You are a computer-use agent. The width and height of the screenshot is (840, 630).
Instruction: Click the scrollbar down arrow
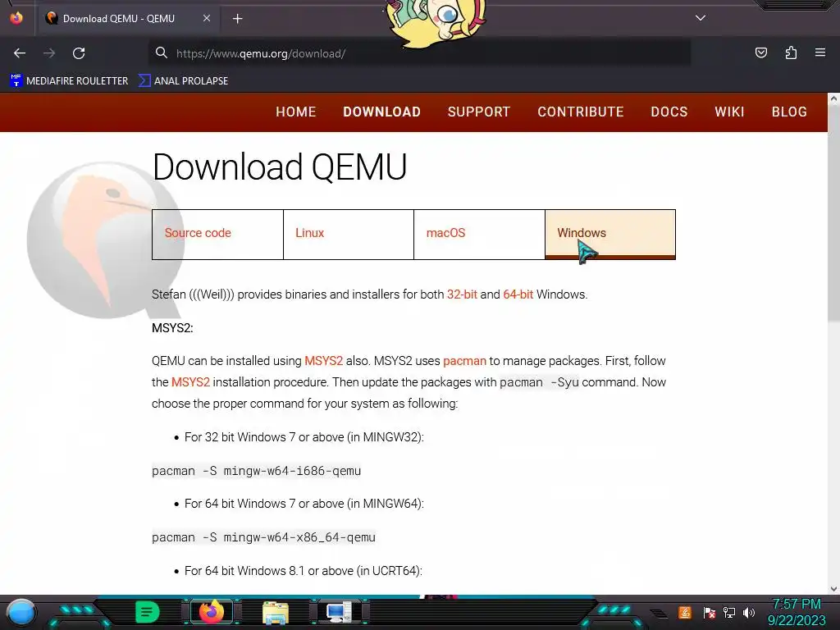pyautogui.click(x=833, y=589)
